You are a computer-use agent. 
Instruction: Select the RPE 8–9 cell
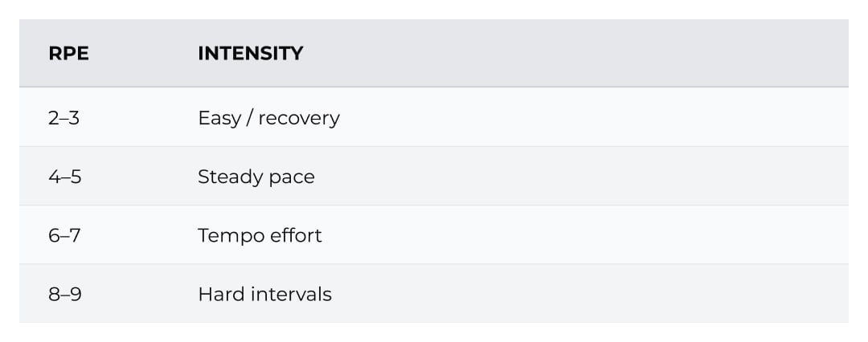[64, 294]
